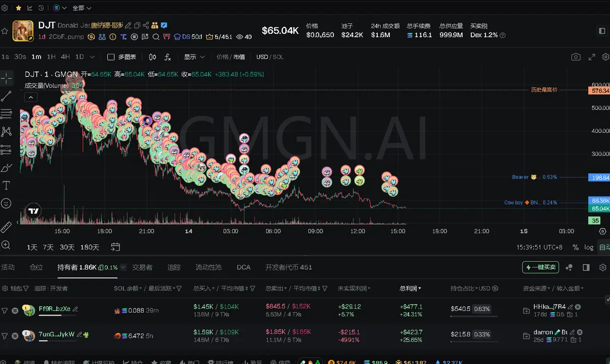Favorite DJT with the star outline icon
The width and height of the screenshot is (610, 364).
point(5,31)
